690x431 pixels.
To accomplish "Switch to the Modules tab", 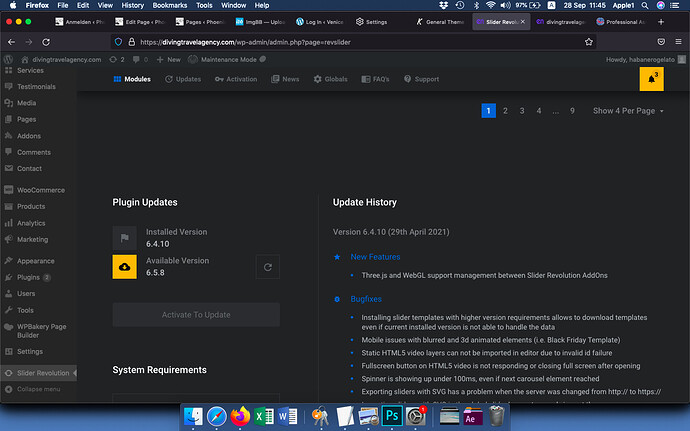I will pyautogui.click(x=132, y=79).
